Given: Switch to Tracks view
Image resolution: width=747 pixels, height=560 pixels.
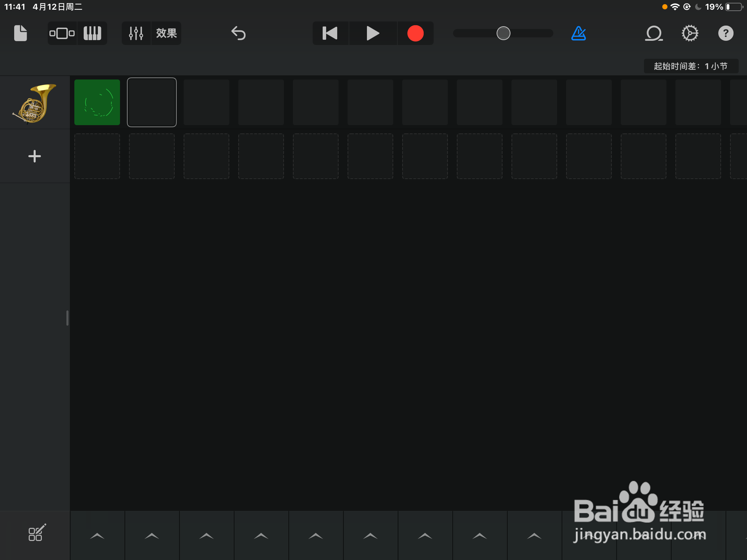Looking at the screenshot, I should pyautogui.click(x=62, y=33).
